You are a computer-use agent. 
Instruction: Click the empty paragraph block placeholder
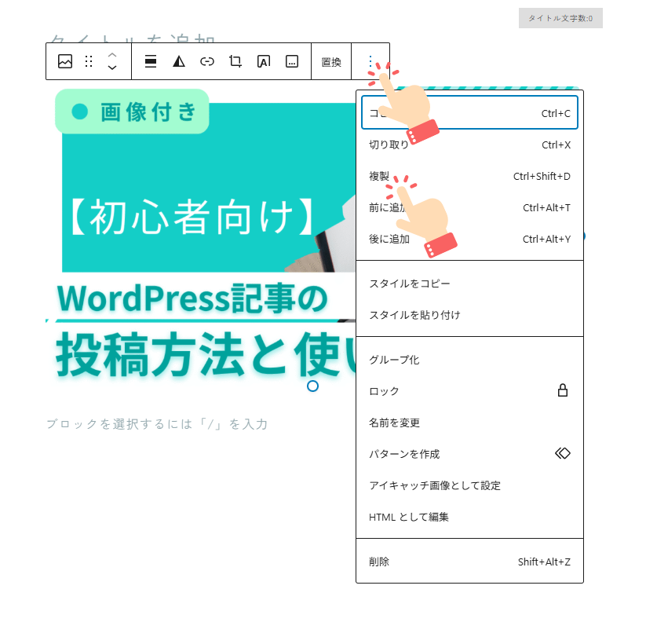(x=158, y=424)
